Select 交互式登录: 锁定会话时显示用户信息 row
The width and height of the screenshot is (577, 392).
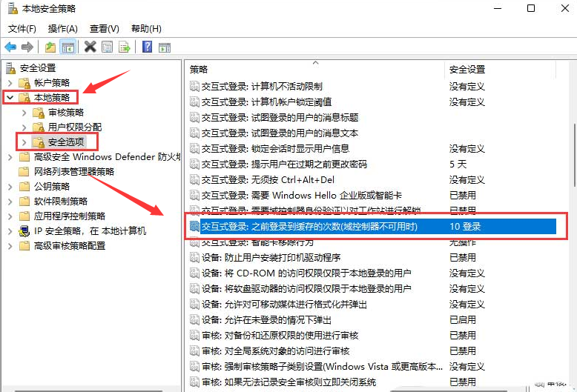pyautogui.click(x=372, y=148)
